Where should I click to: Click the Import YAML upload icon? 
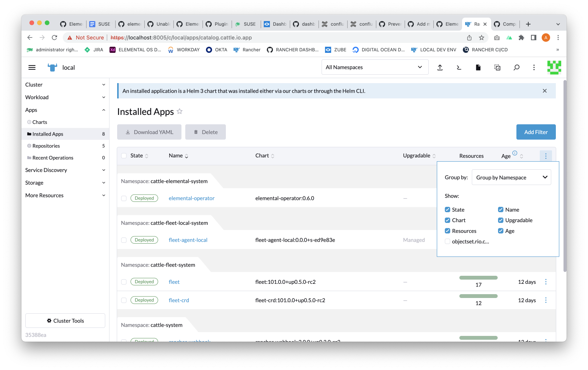(x=440, y=67)
